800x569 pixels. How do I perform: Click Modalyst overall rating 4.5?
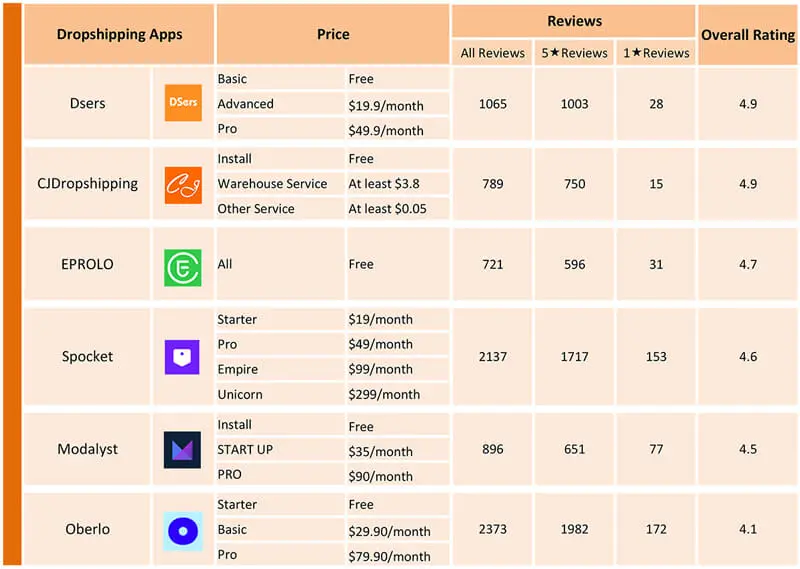pos(748,449)
